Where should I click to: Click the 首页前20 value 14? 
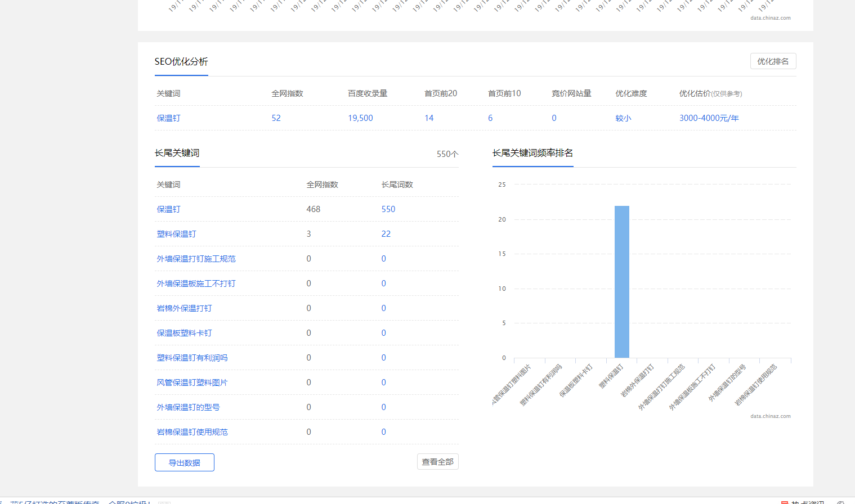(429, 118)
